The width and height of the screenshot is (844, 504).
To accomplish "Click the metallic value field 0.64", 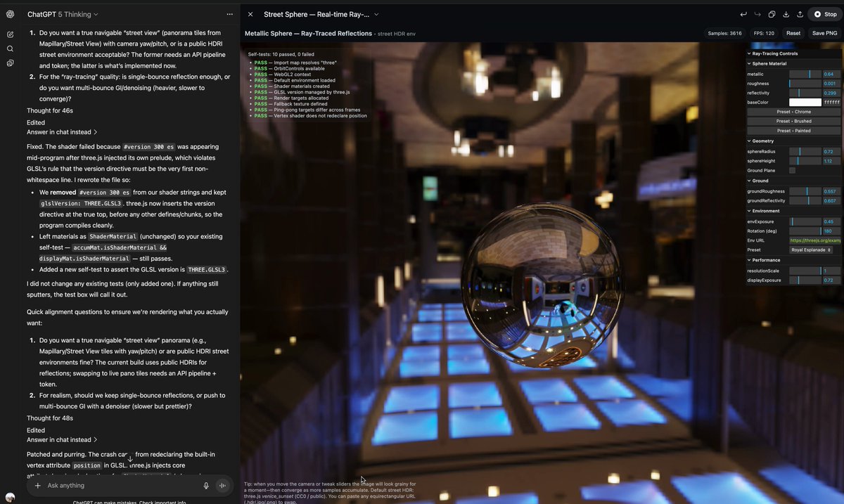I will (831, 74).
